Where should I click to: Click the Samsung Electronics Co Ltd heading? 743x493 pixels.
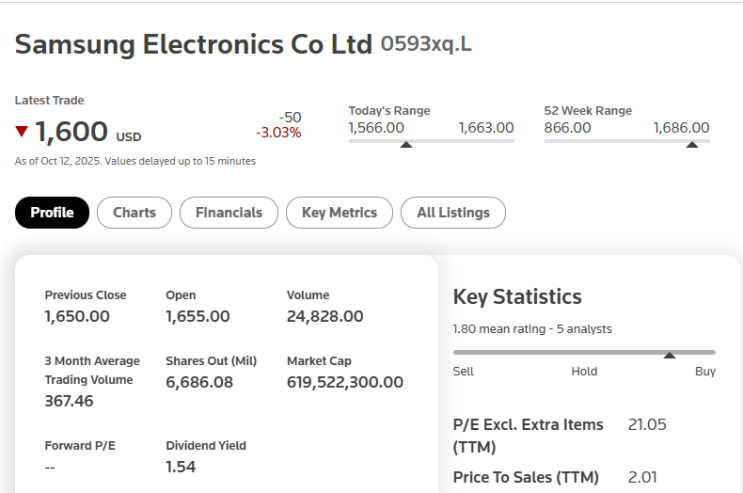(193, 45)
